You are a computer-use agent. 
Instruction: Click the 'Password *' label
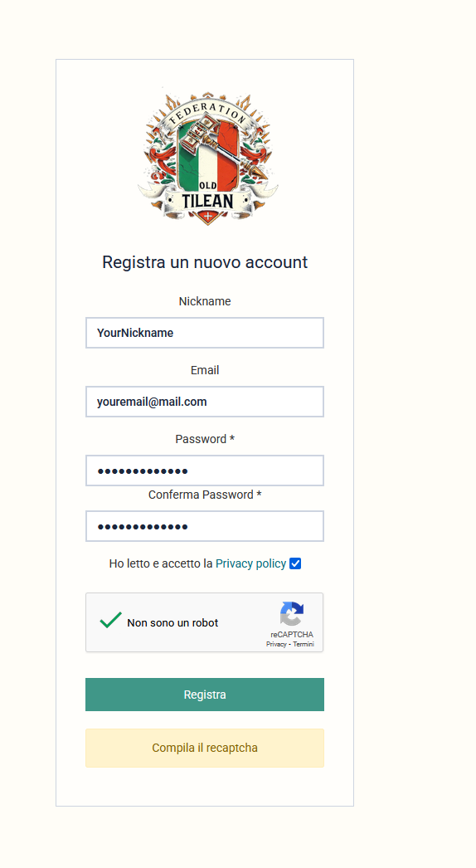205,439
